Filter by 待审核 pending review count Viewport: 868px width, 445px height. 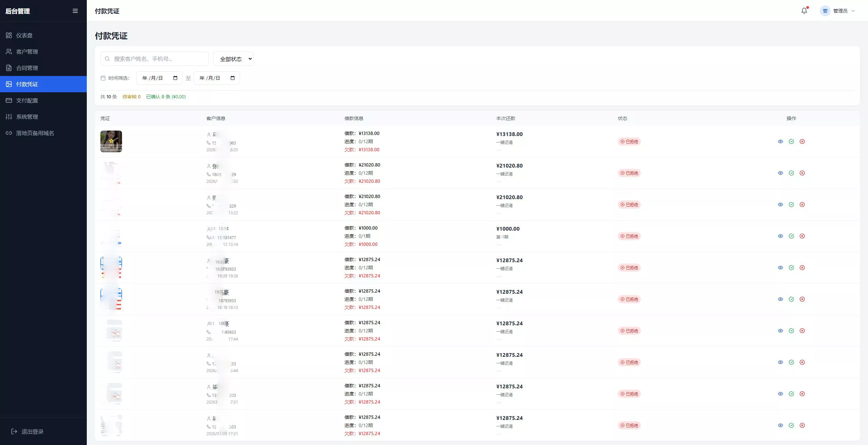click(132, 97)
